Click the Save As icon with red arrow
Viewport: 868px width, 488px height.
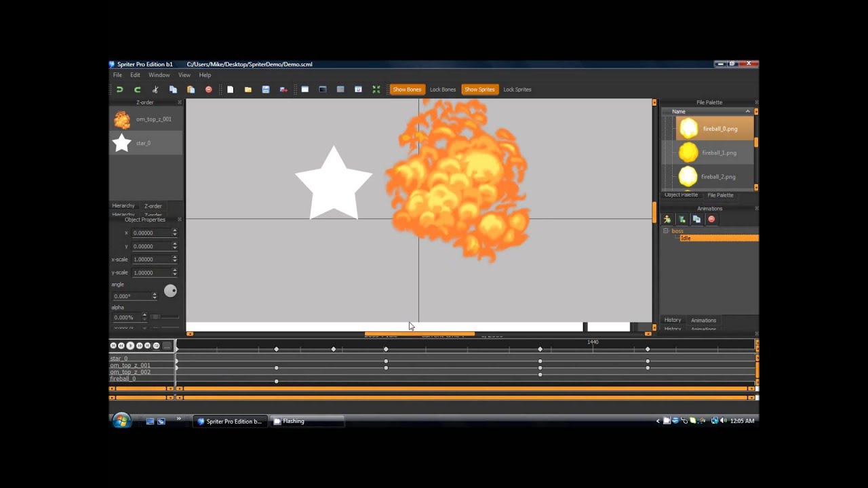(x=283, y=89)
